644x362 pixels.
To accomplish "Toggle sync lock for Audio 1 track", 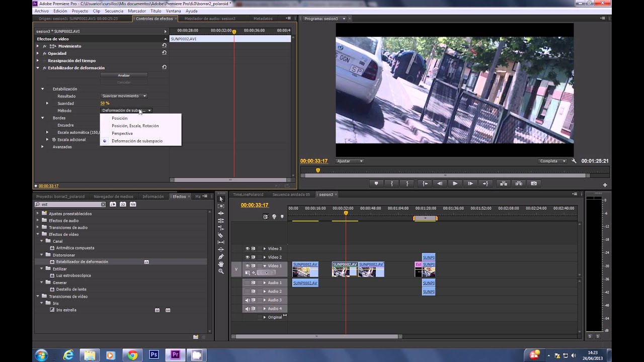I will pos(253,283).
